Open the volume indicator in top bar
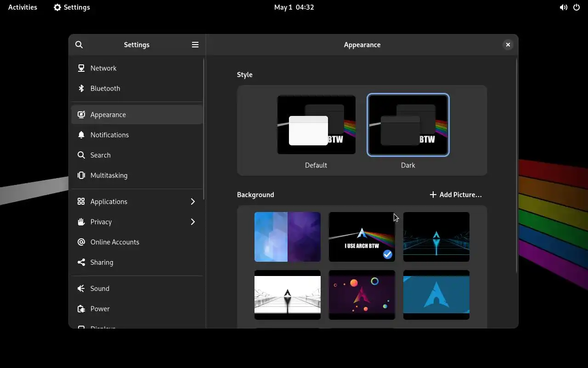The height and width of the screenshot is (368, 588). pyautogui.click(x=563, y=7)
